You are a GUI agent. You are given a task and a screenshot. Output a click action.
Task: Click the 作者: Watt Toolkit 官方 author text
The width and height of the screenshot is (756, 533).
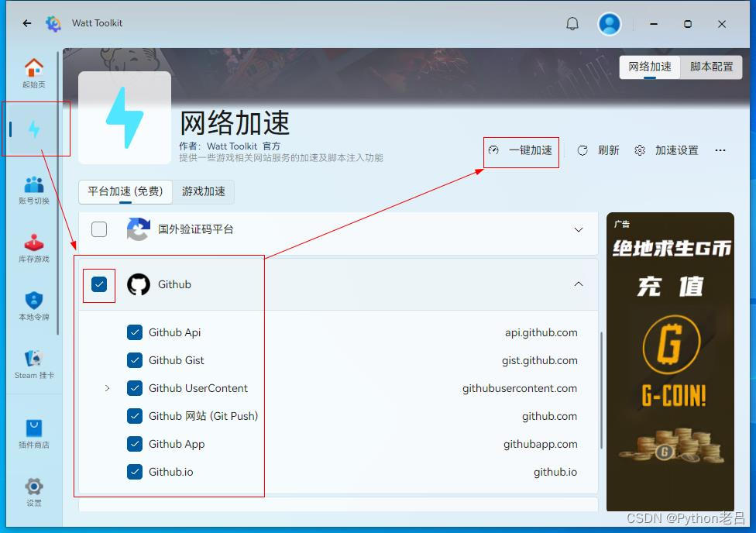point(229,146)
